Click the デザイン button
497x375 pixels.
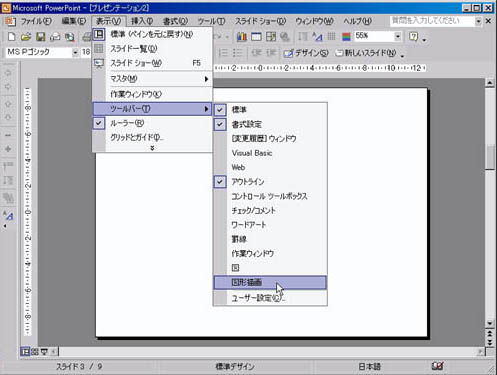[306, 53]
